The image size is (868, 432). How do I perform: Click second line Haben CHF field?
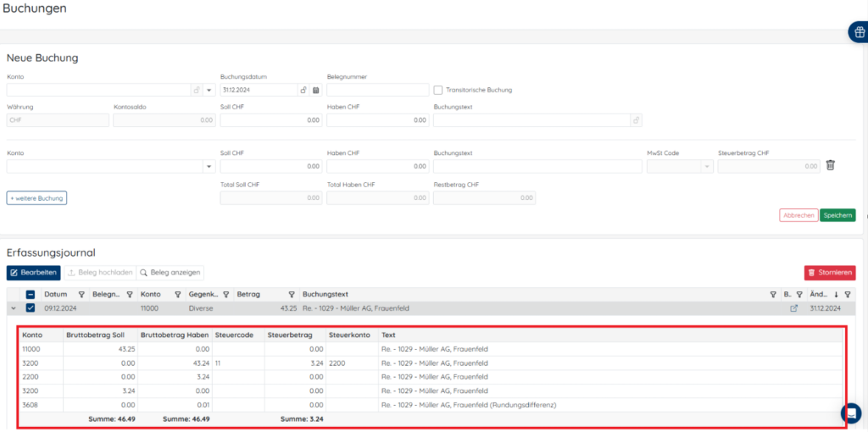[378, 166]
